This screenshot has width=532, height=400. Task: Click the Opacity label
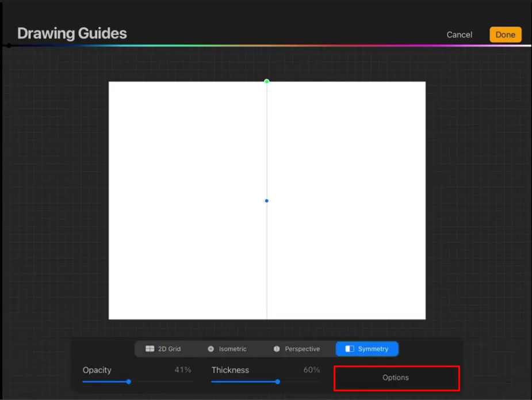click(97, 370)
